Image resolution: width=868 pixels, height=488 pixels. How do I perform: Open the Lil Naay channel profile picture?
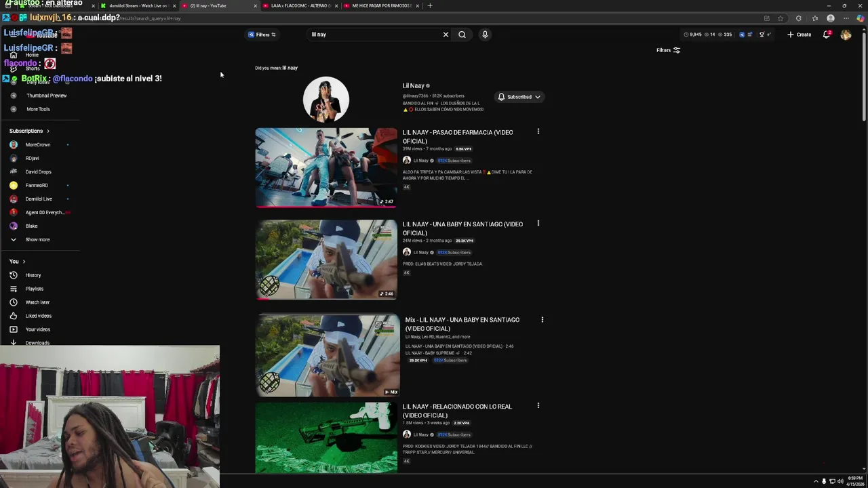click(326, 99)
